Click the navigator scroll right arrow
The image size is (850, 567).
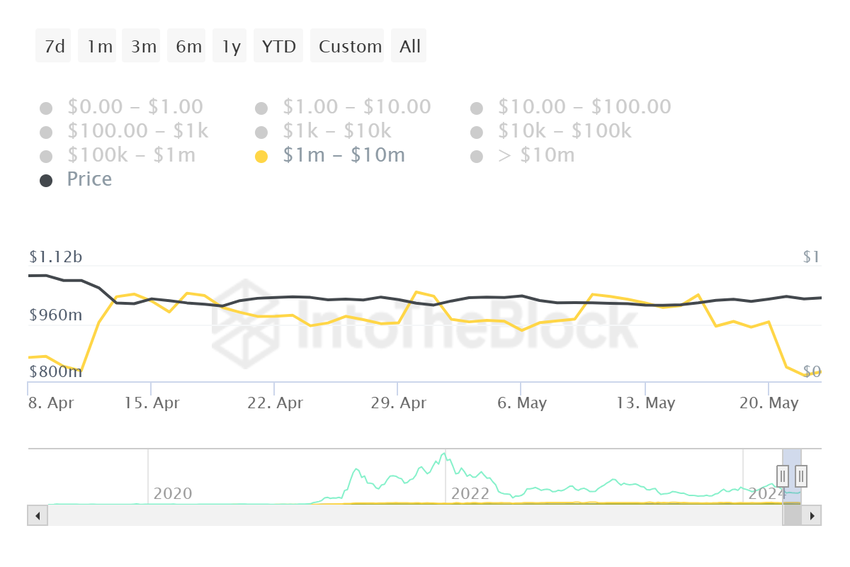pyautogui.click(x=812, y=516)
